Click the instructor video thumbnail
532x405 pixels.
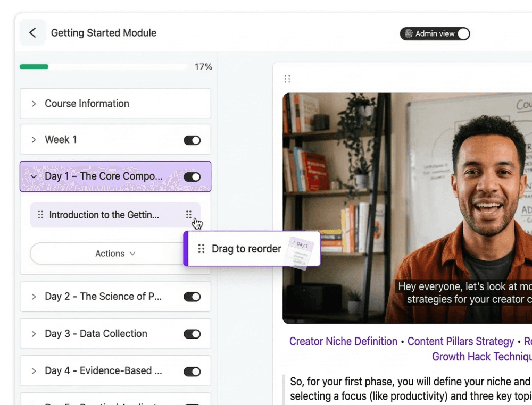tap(407, 208)
